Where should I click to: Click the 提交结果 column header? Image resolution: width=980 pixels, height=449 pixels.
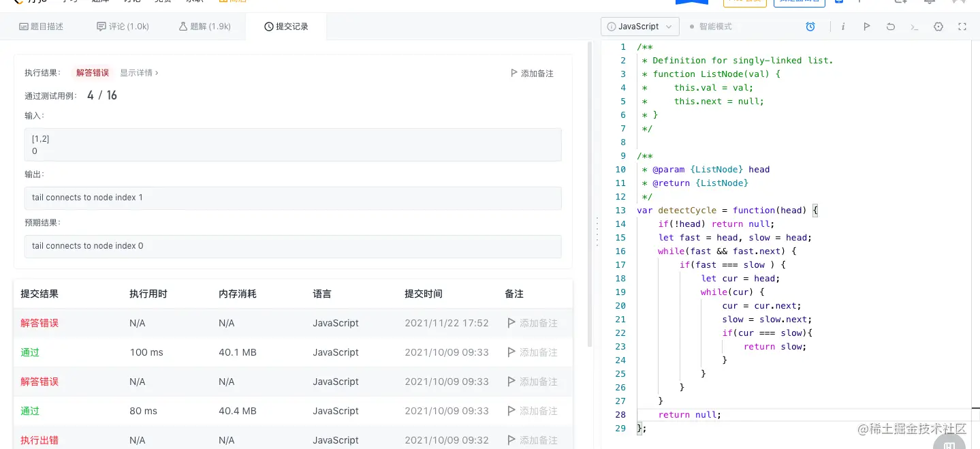(x=39, y=294)
